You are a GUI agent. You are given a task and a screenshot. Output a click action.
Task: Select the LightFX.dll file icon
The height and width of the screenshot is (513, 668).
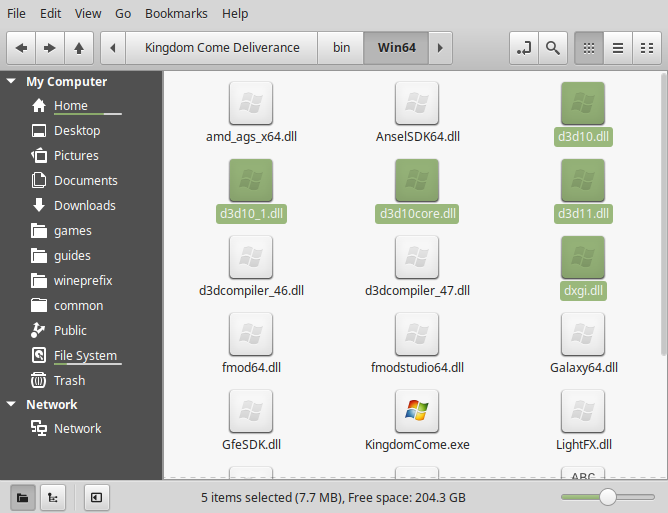pyautogui.click(x=583, y=411)
